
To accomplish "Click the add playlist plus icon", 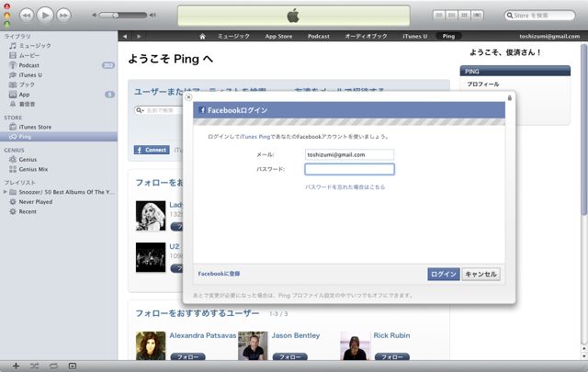I will coord(16,366).
